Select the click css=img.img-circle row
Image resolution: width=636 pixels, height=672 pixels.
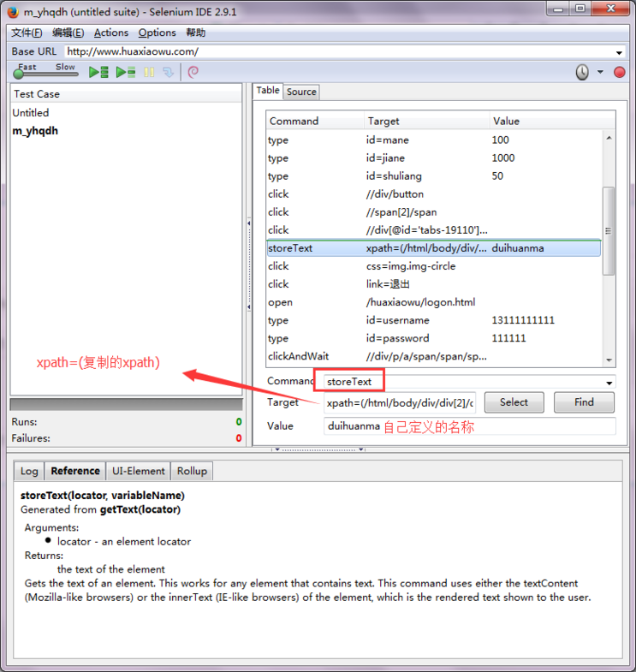[433, 266]
